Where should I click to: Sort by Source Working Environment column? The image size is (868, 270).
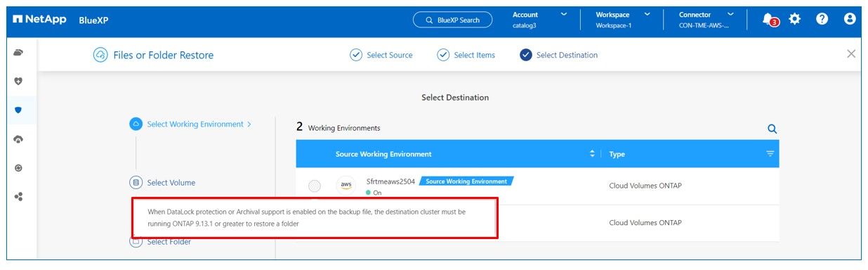pos(592,154)
